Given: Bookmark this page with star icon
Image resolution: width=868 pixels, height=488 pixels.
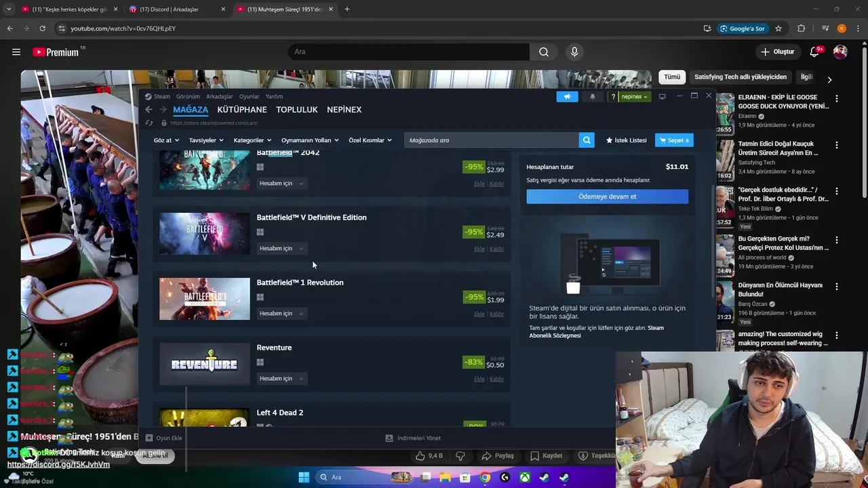Looking at the screenshot, I should click(778, 28).
